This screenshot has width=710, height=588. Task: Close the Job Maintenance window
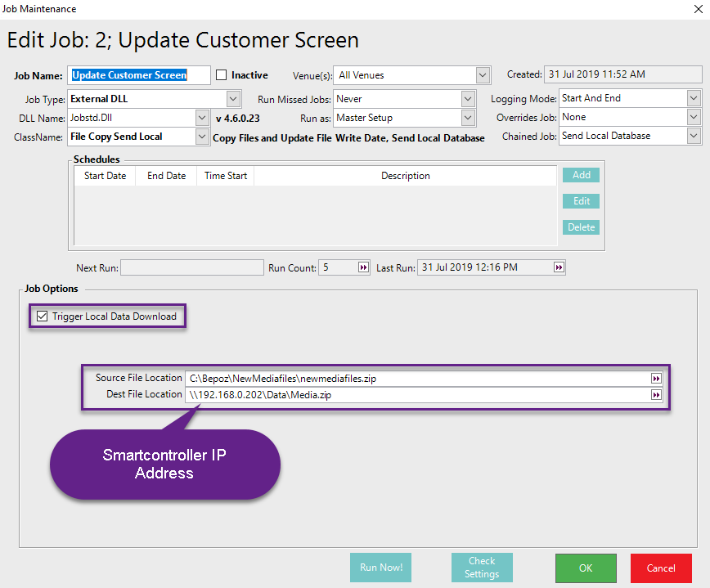pyautogui.click(x=696, y=9)
